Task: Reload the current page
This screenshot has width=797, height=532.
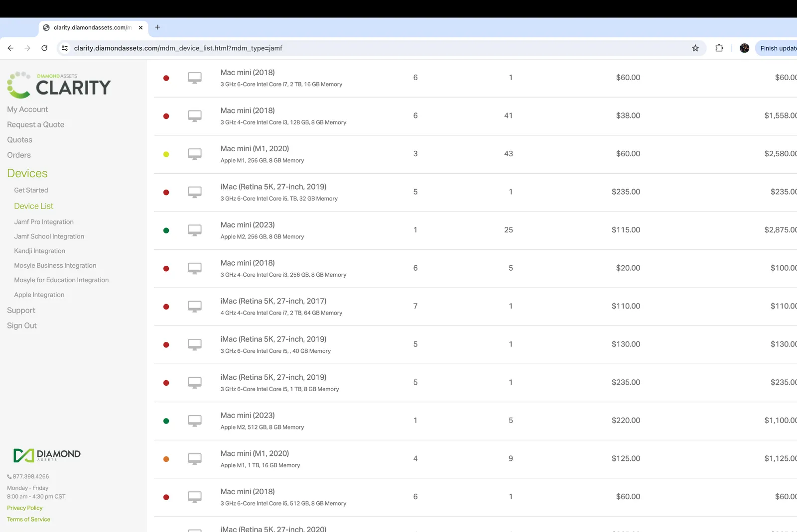Action: coord(44,48)
